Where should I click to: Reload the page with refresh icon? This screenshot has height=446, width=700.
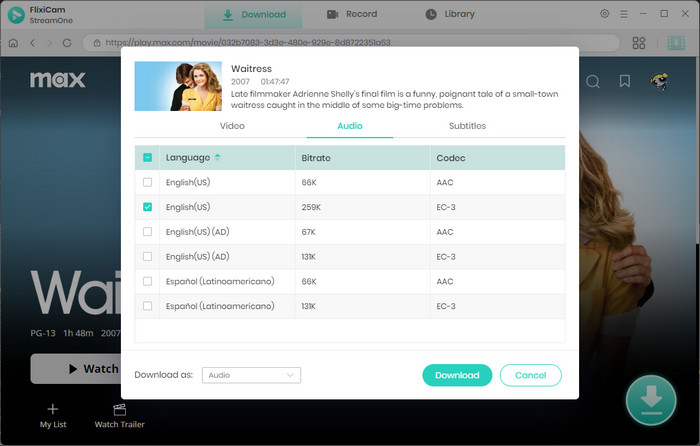(67, 43)
